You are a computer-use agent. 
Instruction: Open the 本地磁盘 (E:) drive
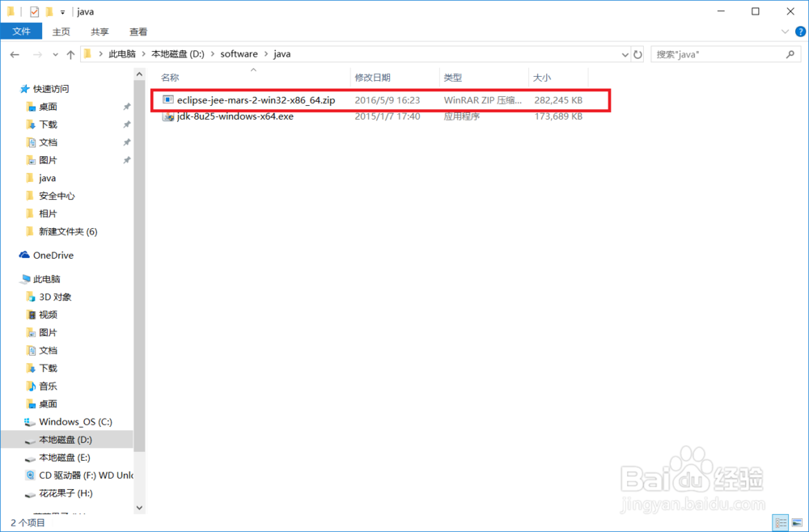(65, 458)
